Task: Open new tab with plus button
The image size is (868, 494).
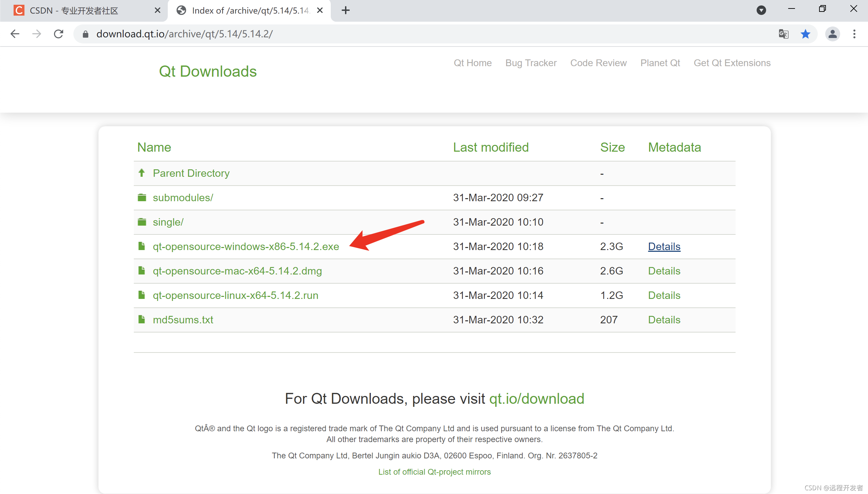Action: (346, 10)
